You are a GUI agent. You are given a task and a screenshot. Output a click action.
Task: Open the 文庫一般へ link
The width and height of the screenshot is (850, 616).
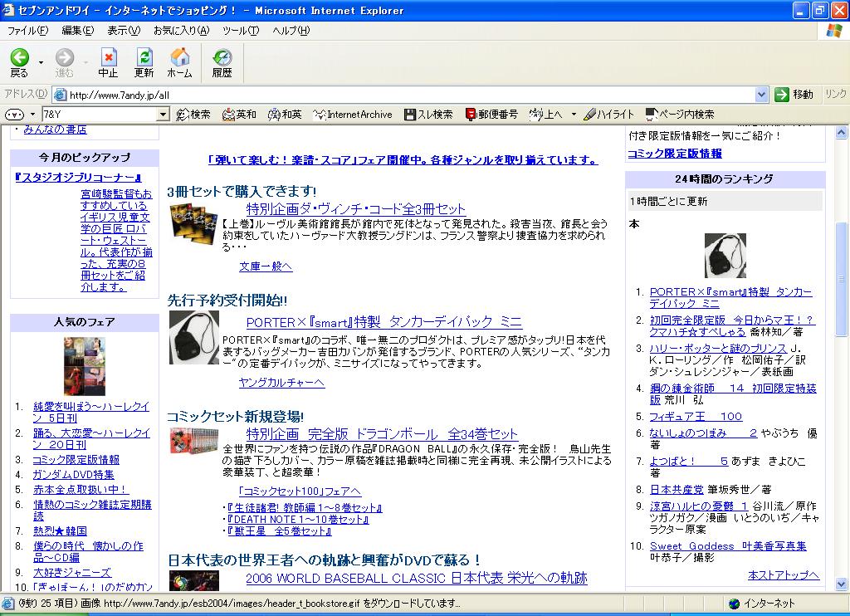pos(266,266)
